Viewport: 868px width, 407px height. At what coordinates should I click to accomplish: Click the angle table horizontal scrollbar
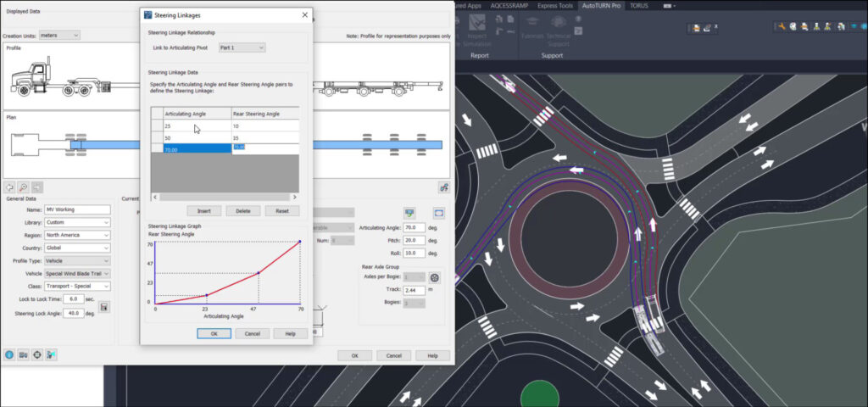pos(225,197)
